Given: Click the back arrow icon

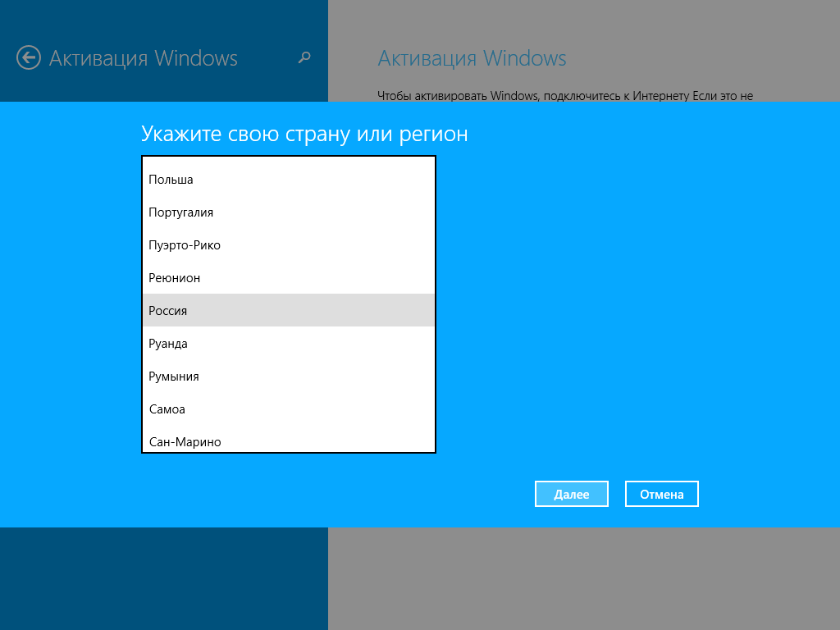Looking at the screenshot, I should point(29,58).
